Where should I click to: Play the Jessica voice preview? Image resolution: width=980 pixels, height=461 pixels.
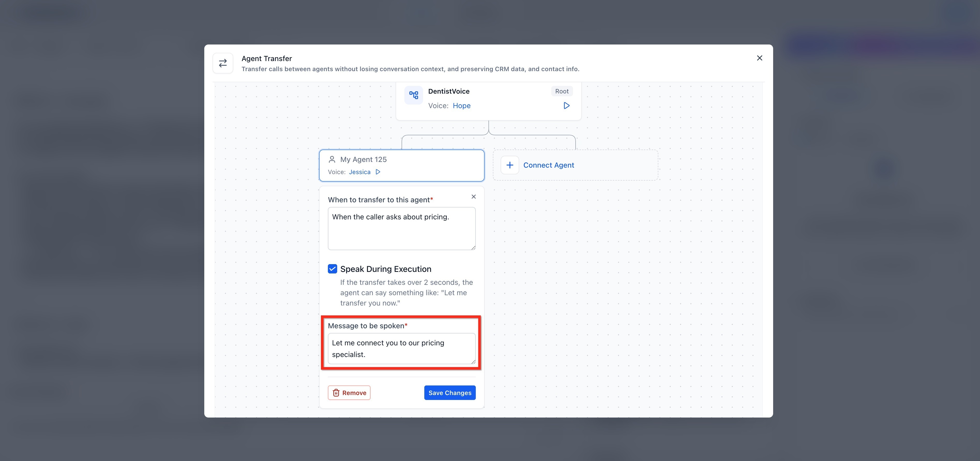378,172
